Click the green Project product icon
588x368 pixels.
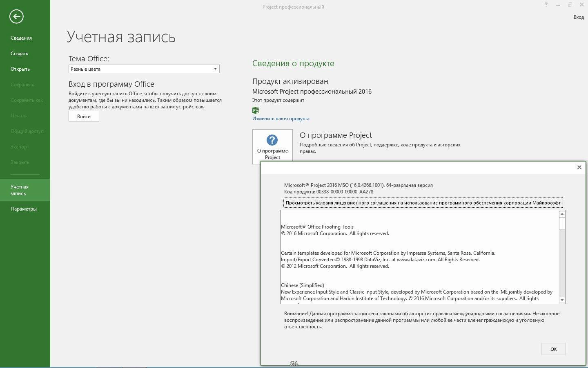pyautogui.click(x=255, y=110)
